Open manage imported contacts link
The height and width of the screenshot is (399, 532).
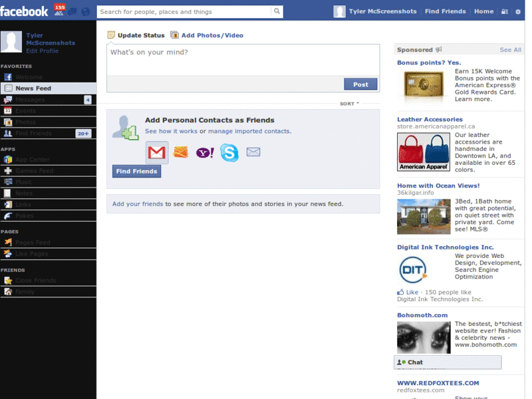249,131
